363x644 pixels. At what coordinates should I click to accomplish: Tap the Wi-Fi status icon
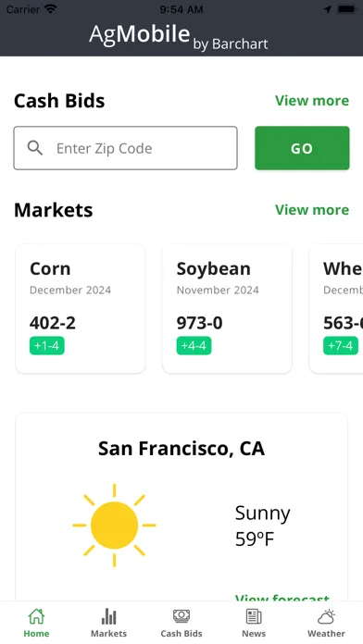click(51, 9)
